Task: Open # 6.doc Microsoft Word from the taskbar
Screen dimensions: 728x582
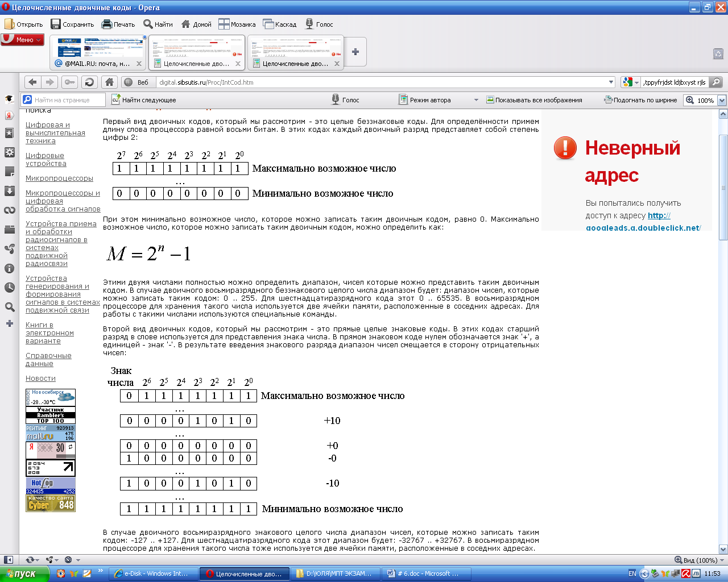Action: [x=427, y=573]
